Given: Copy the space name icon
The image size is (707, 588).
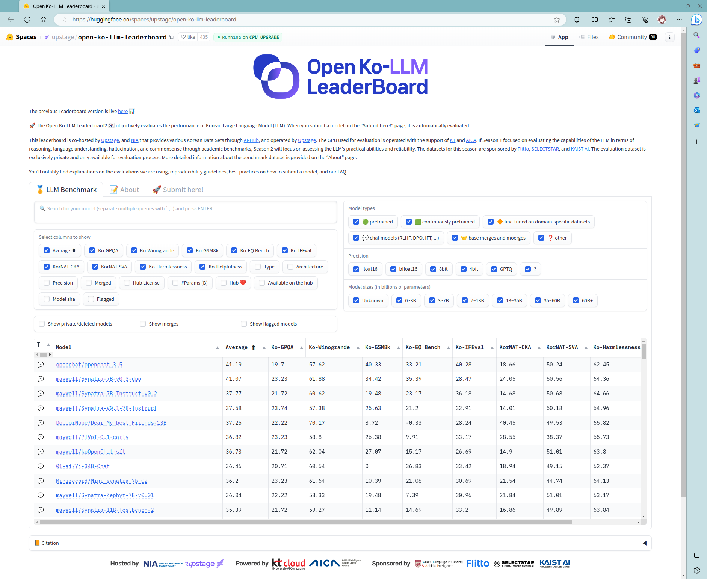Looking at the screenshot, I should point(172,37).
